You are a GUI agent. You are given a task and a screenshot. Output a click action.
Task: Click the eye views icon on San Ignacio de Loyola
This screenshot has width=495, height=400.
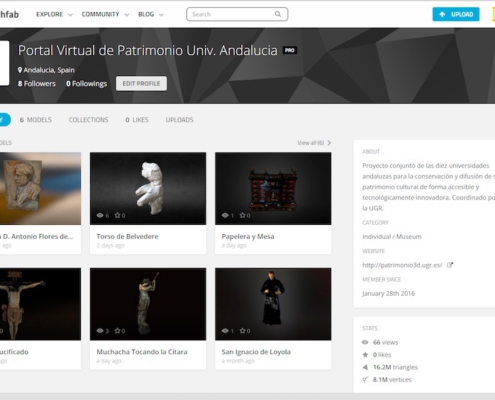coord(225,331)
